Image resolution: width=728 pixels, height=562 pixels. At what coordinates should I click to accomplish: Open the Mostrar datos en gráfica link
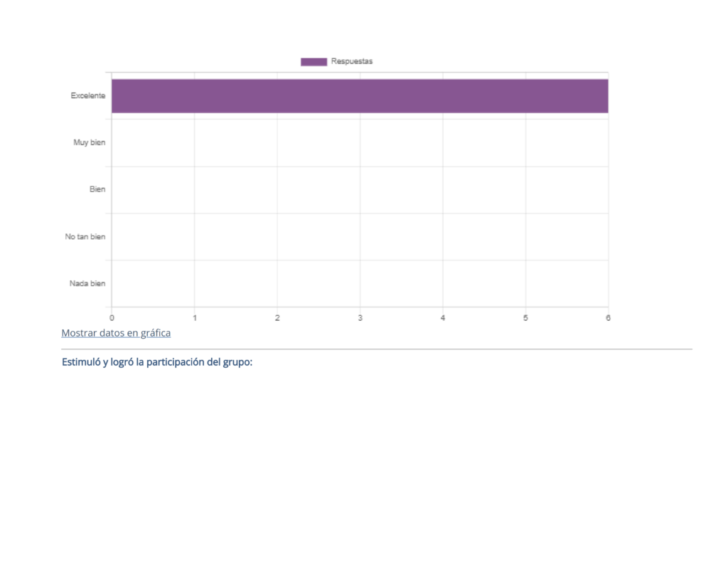[x=116, y=333]
